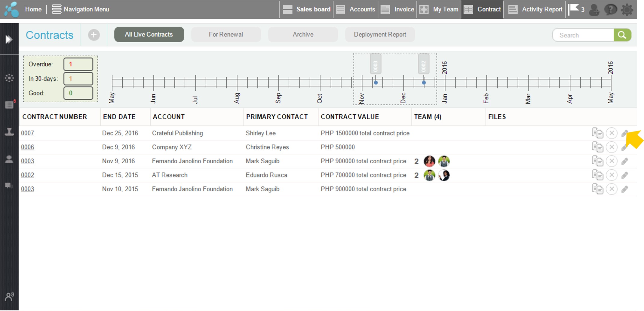Viewport: 644px width, 311px height.
Task: Open the help question mark icon
Action: click(x=611, y=10)
